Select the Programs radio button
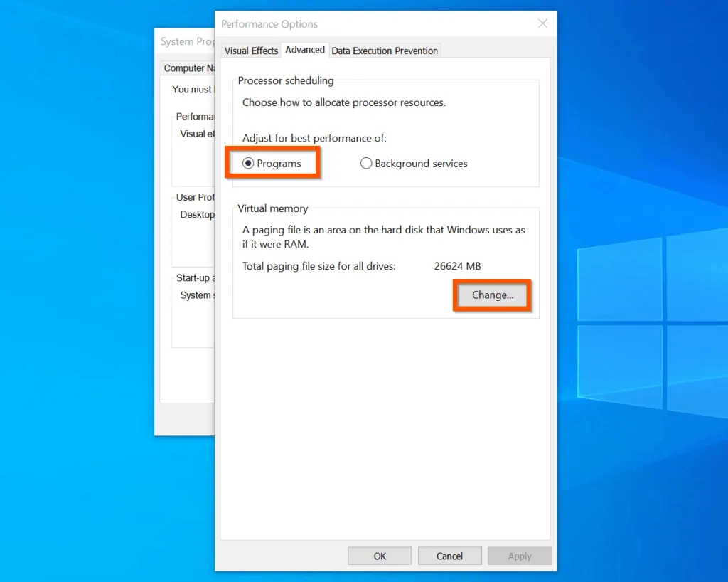Image resolution: width=728 pixels, height=582 pixels. [x=248, y=164]
